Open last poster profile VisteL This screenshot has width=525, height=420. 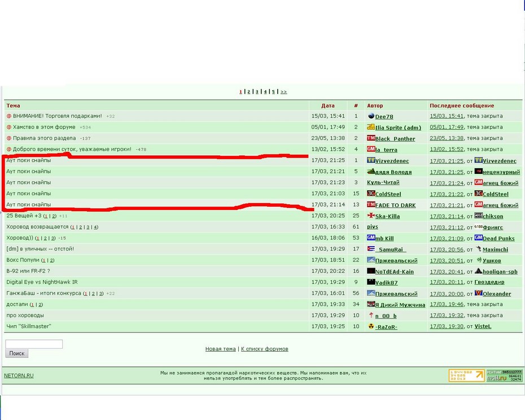click(x=483, y=326)
